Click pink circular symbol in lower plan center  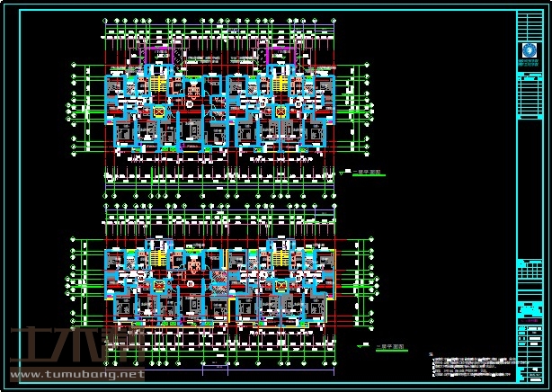pos(192,267)
